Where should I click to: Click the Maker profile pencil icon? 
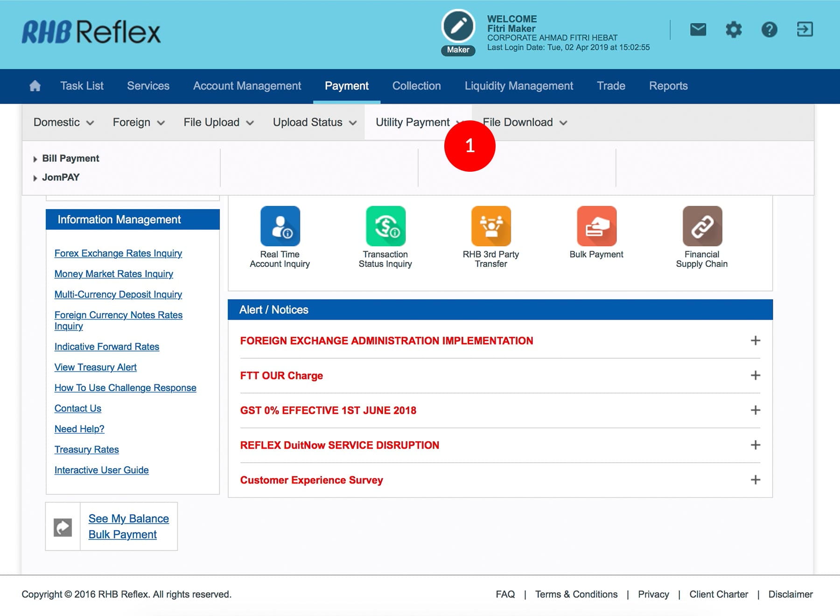tap(458, 26)
